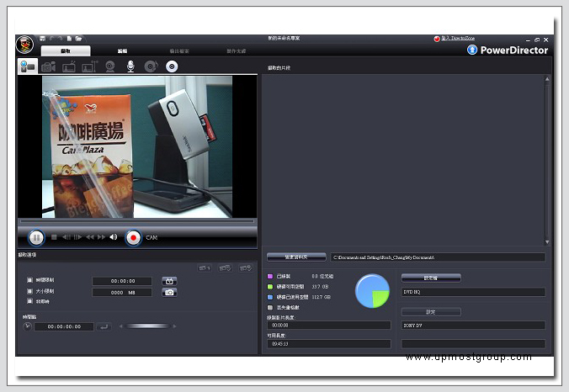Open the Capture (擷取) tab
The height and width of the screenshot is (392, 569).
pos(66,51)
